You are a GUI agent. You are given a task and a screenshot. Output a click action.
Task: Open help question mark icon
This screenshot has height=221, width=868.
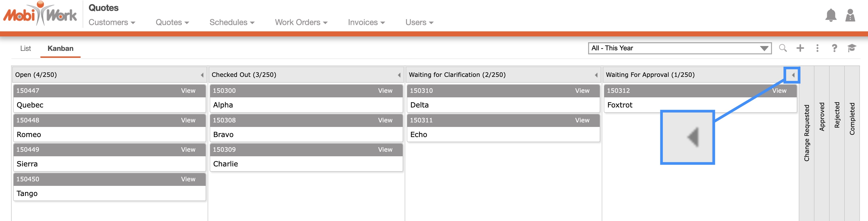click(x=834, y=48)
